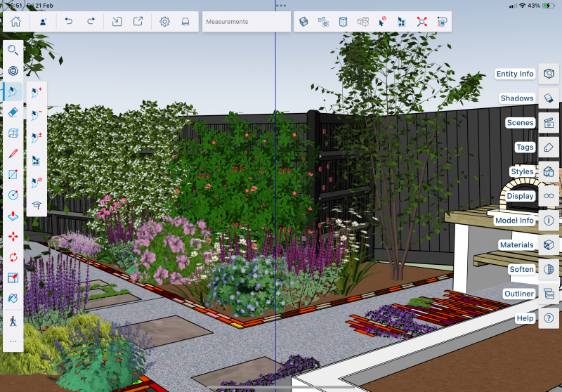Image resolution: width=562 pixels, height=392 pixels.
Task: Tap the Measurements input box
Action: point(247,22)
